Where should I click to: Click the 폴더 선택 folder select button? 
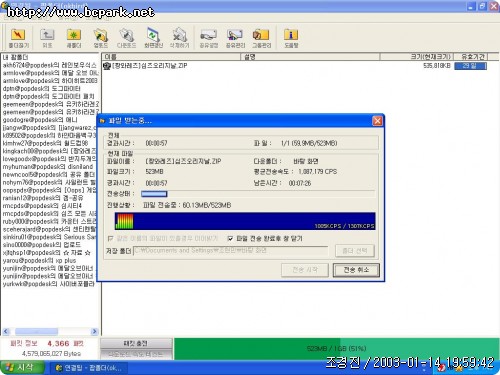[x=355, y=251]
